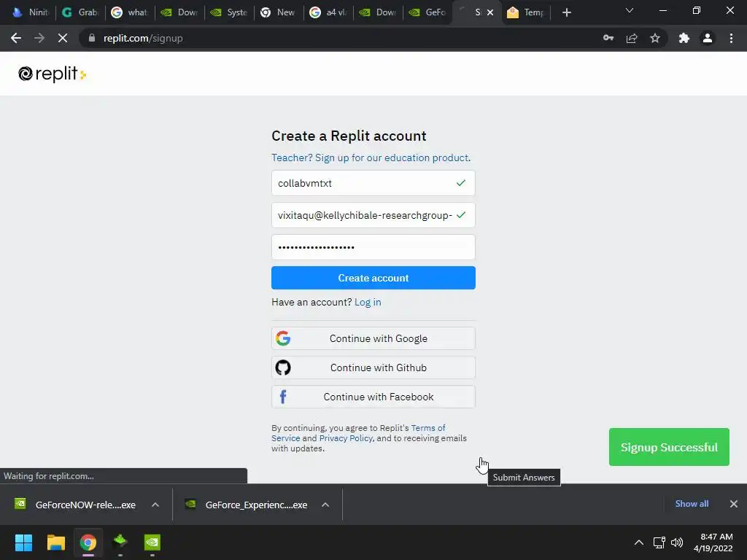
Task: Click Show all downloads
Action: coord(692,504)
